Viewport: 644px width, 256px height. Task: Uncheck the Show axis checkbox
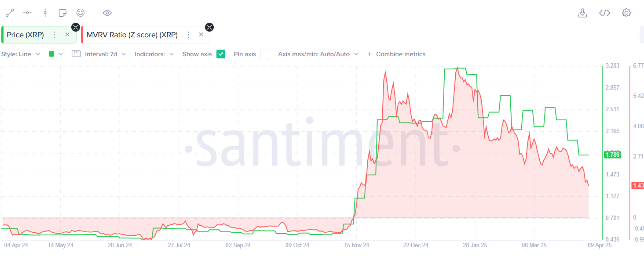point(221,54)
